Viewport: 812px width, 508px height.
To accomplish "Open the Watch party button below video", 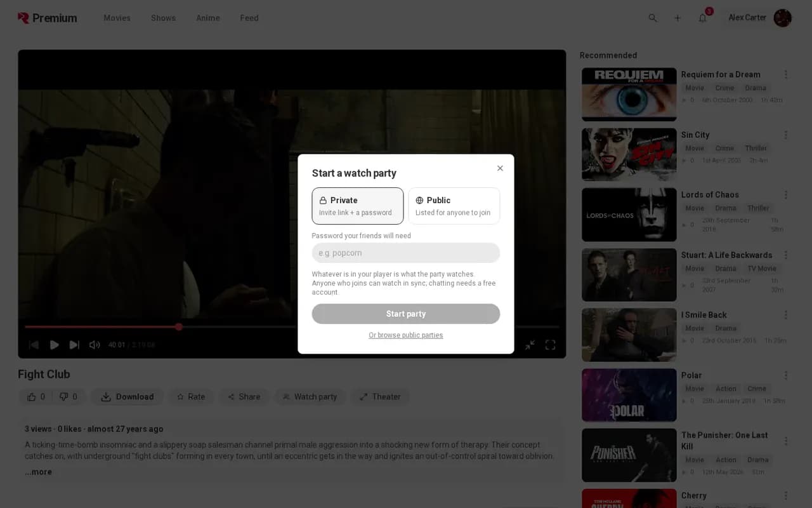I will pyautogui.click(x=310, y=397).
